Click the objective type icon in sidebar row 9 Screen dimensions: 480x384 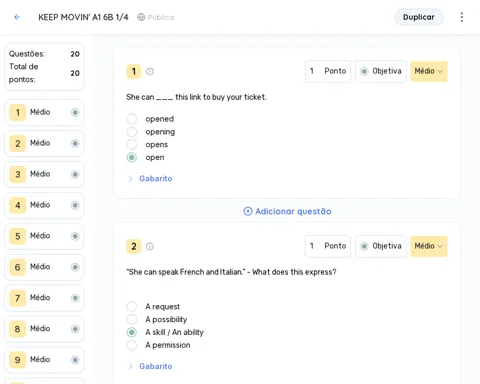(x=75, y=360)
